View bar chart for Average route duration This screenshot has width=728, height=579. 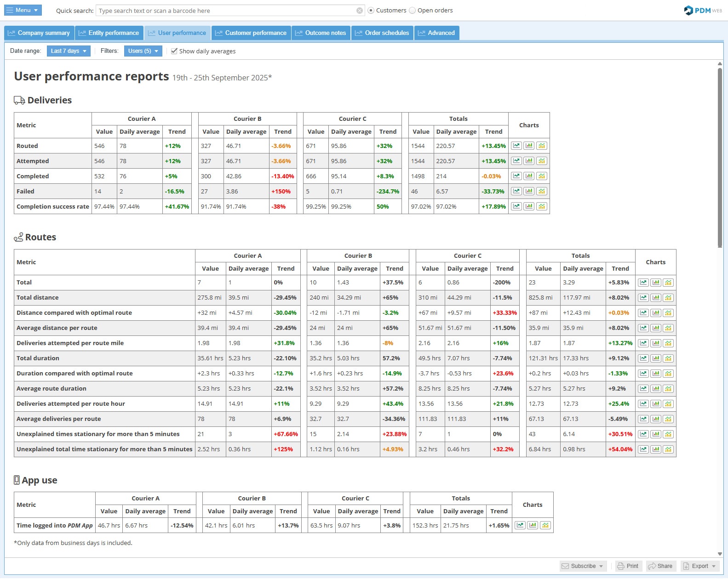[x=655, y=389]
